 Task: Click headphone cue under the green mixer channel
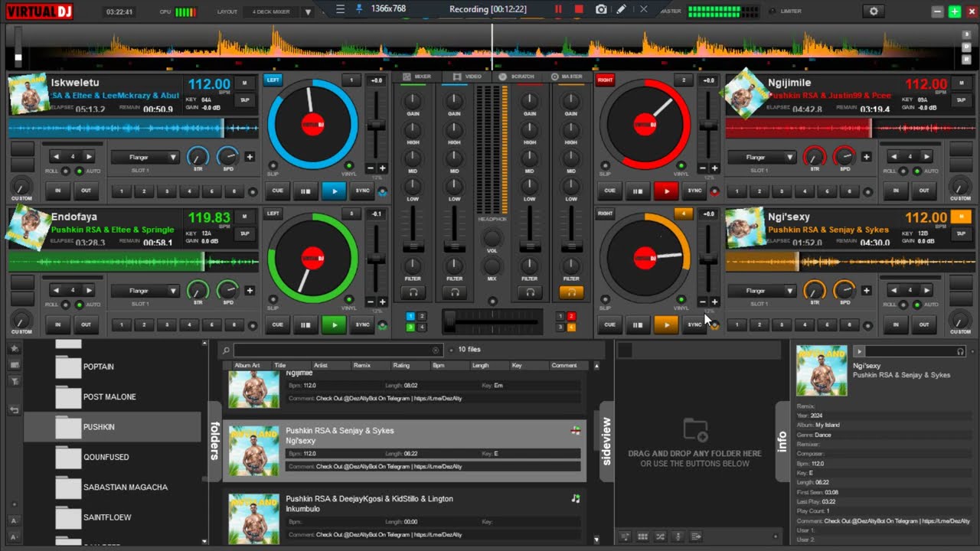tap(413, 292)
